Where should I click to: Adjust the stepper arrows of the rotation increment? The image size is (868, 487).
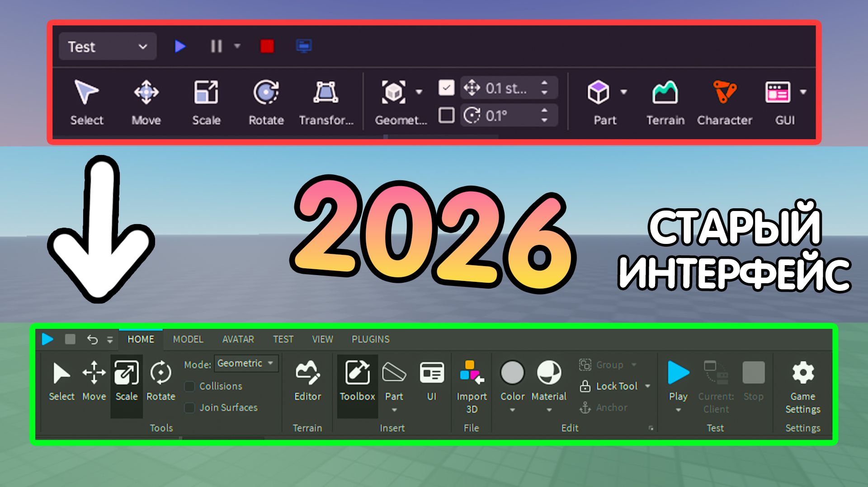545,116
